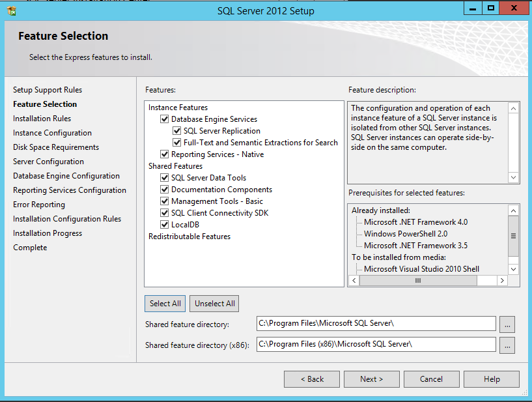Select Microsoft .NET Framework 3.5 prerequisite
Viewport: 532px width, 402px height.
[415, 246]
